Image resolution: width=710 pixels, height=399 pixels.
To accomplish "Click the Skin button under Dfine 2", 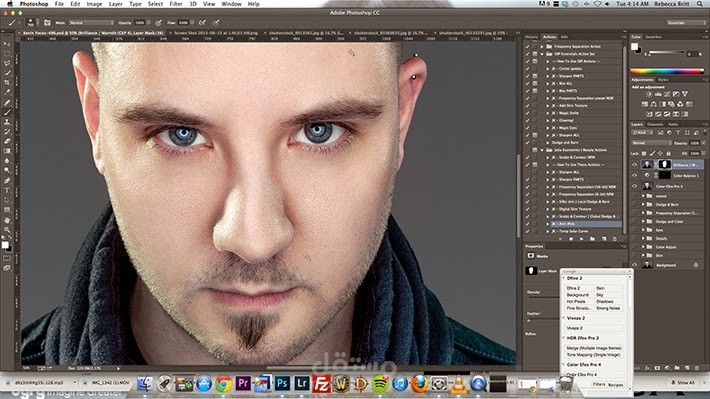I will 608,288.
